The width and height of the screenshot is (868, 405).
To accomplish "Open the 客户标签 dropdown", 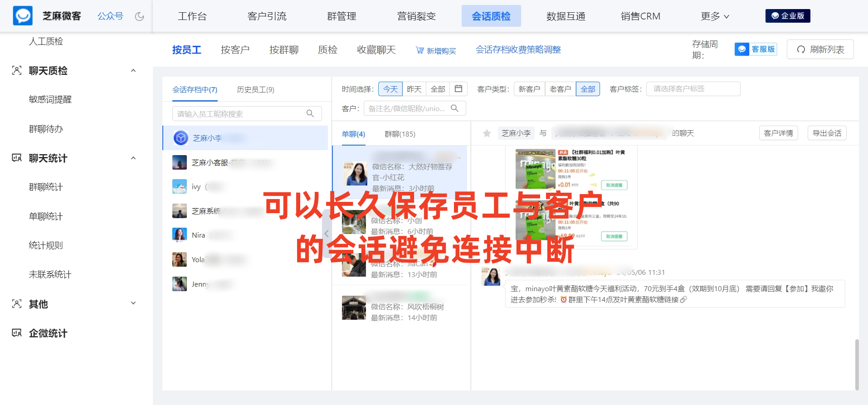I will pos(693,89).
